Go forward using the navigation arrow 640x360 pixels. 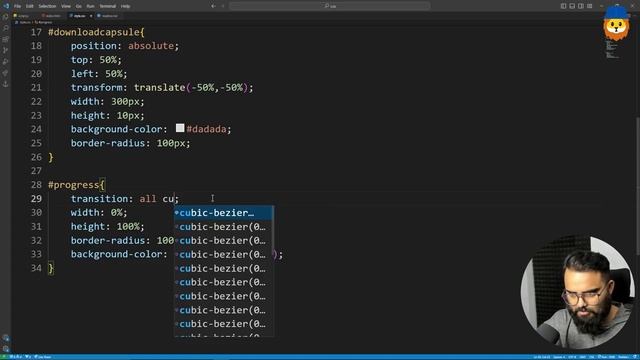(x=222, y=6)
